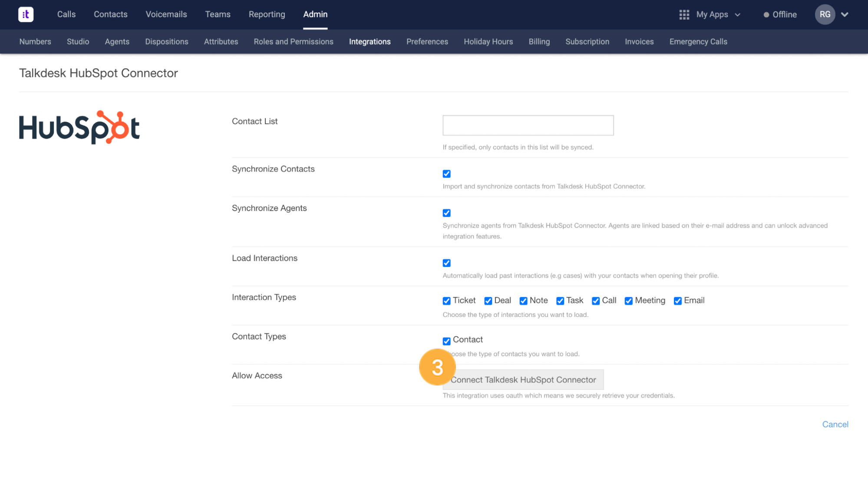Disable the Load Interactions checkbox
868x494 pixels.
pyautogui.click(x=446, y=263)
